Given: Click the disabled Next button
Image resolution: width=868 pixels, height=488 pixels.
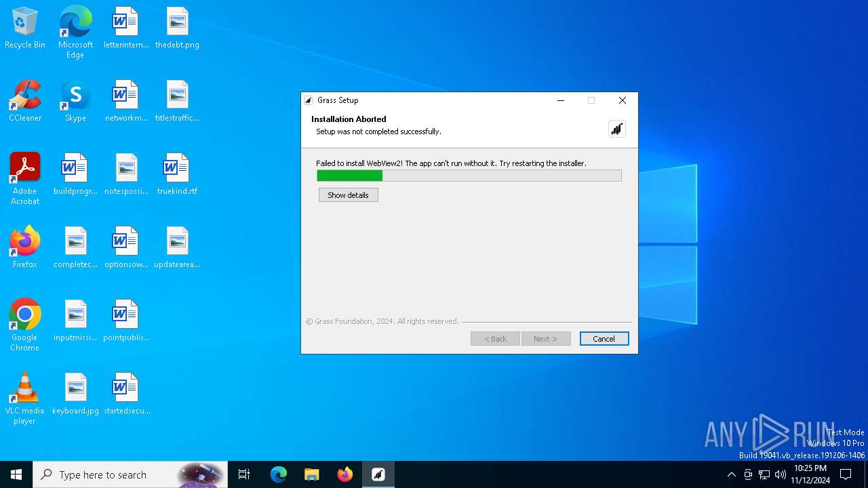Looking at the screenshot, I should click(x=545, y=339).
